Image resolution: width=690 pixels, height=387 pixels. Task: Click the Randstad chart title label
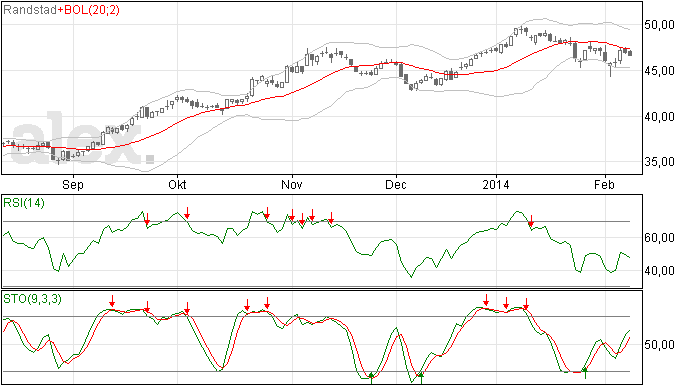click(x=30, y=10)
